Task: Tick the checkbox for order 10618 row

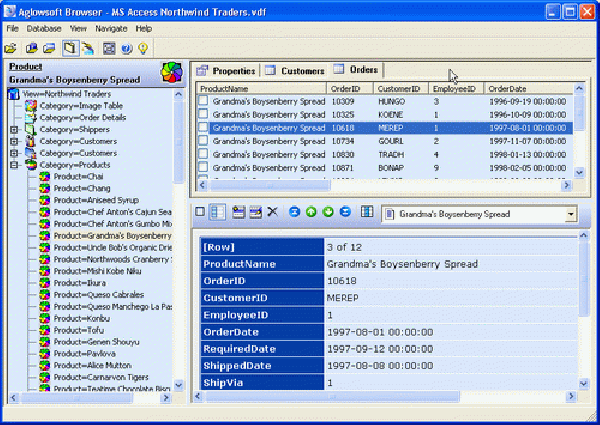Action: pyautogui.click(x=203, y=128)
